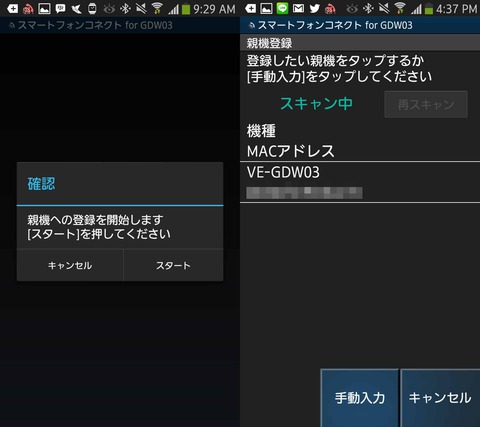Tap the smartwatch icon in left status bar
The height and width of the screenshot is (427, 480).
pyautogui.click(x=92, y=9)
